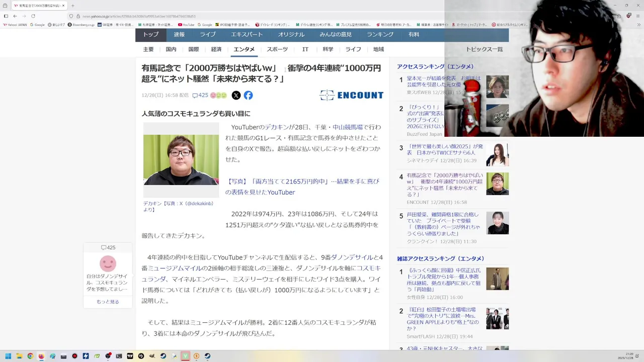Open magazine ranking 2 松田聖子 article
Viewport: 644px width, 362px height.
(x=443, y=319)
